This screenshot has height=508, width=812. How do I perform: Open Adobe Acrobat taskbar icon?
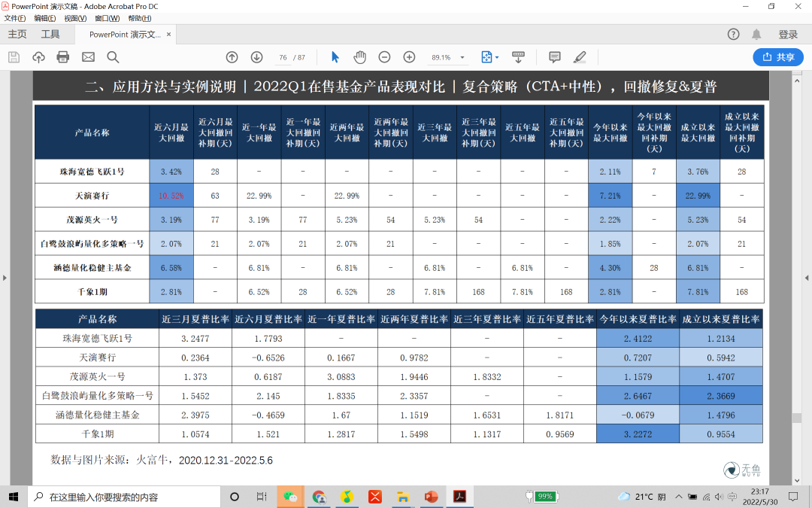(x=459, y=497)
